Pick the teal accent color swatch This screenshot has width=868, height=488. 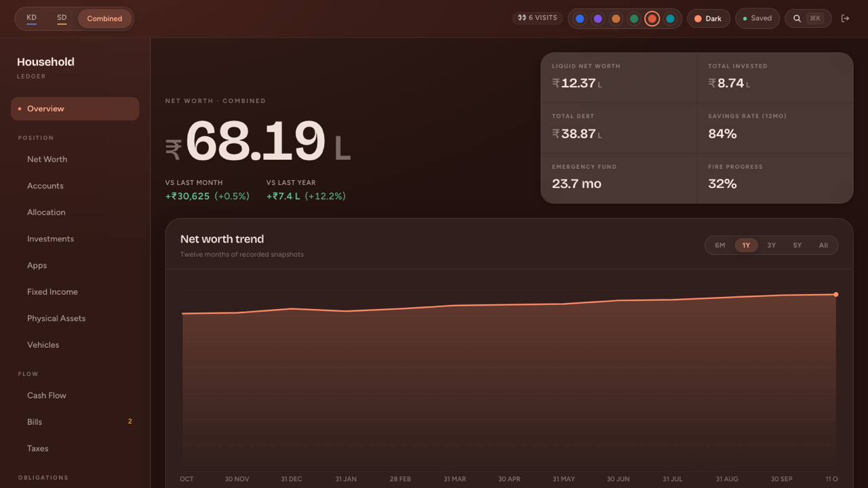pos(670,19)
